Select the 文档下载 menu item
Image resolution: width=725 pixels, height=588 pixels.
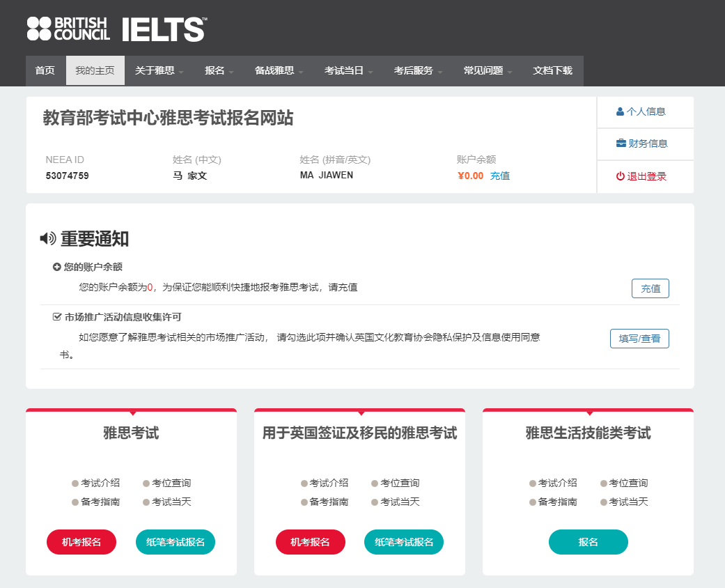552,70
